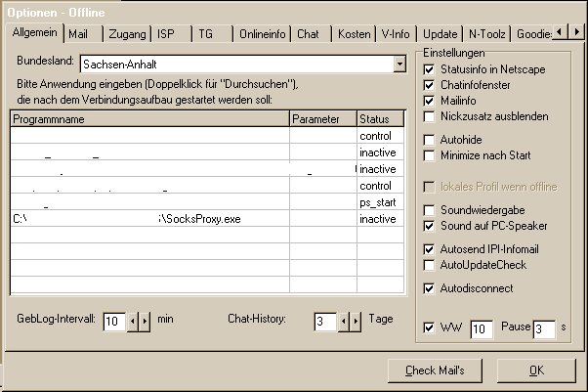The height and width of the screenshot is (392, 588).
Task: Toggle the Chatinfofenster checkbox
Action: [429, 85]
